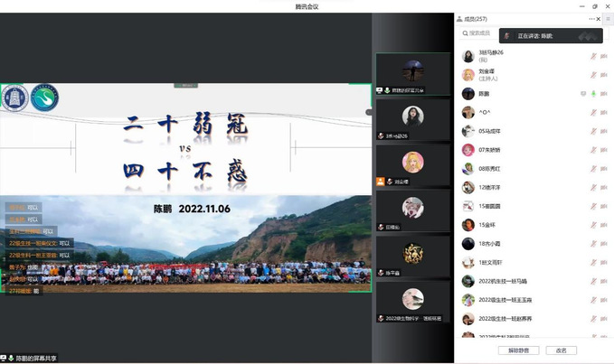Image resolution: width=614 pixels, height=364 pixels.
Task: Toggle mute for member 05马成祥
Action: coord(593,131)
